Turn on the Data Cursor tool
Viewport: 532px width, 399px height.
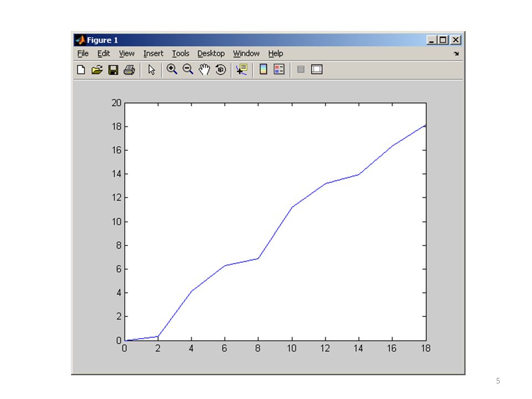tap(242, 70)
